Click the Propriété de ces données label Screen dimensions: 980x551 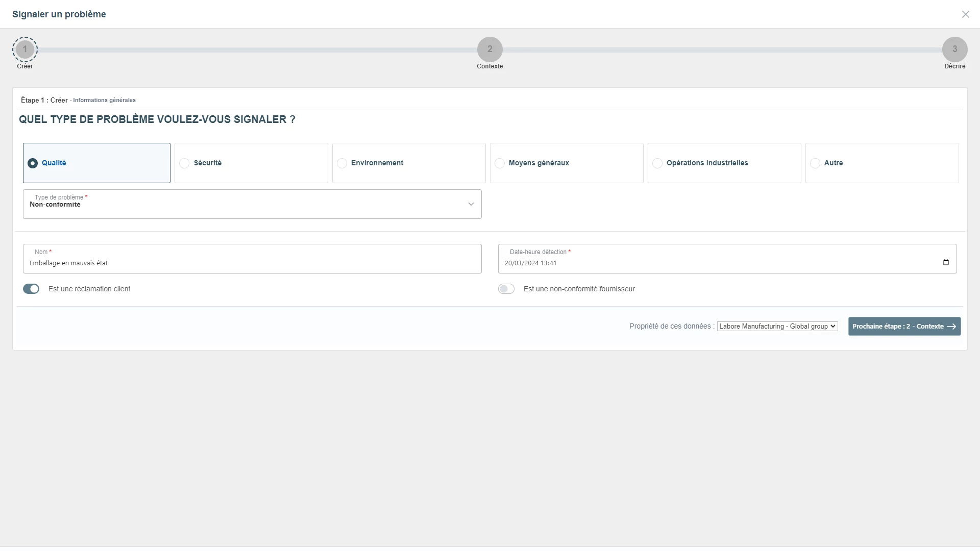tap(672, 326)
